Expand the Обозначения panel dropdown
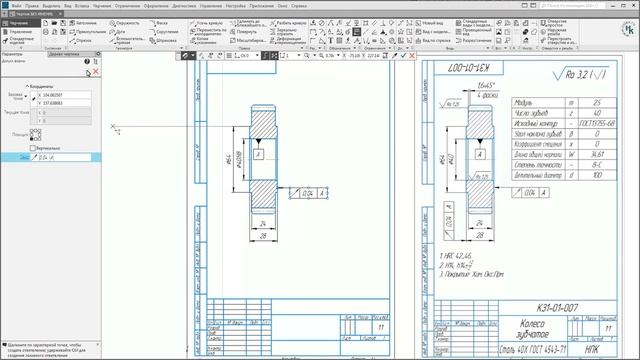The height and width of the screenshot is (360, 640). click(x=355, y=48)
